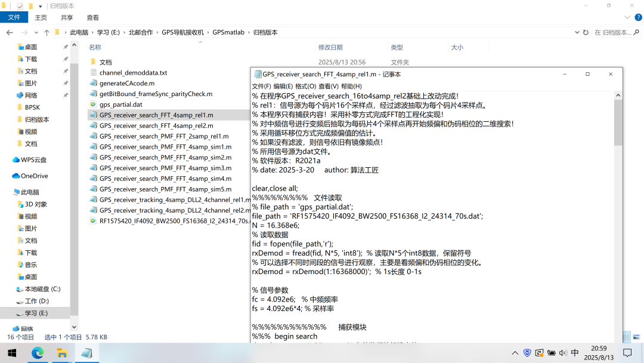Show hidden system tray icons
The height and width of the screenshot is (363, 644).
pyautogui.click(x=515, y=353)
